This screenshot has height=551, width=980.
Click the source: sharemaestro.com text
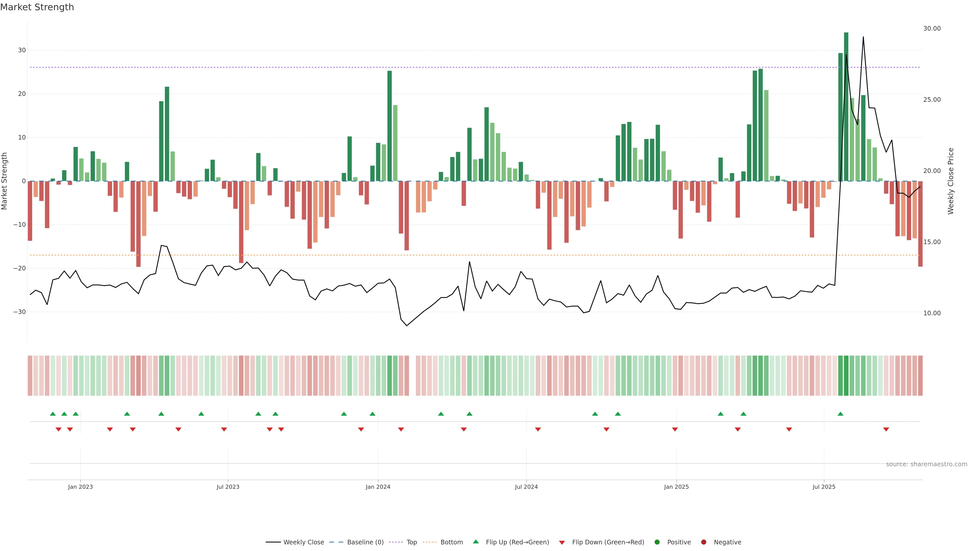[x=926, y=464]
